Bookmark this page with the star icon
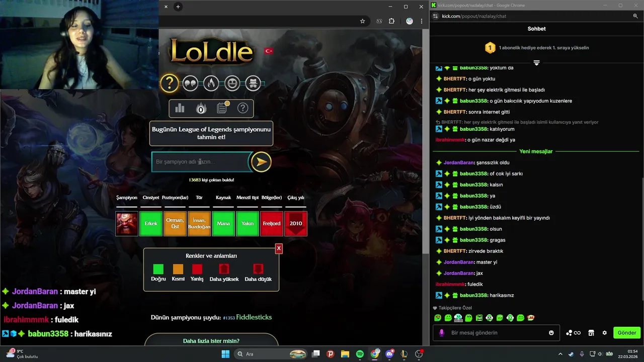Screen dimensions: 644x362 [x=362, y=21]
